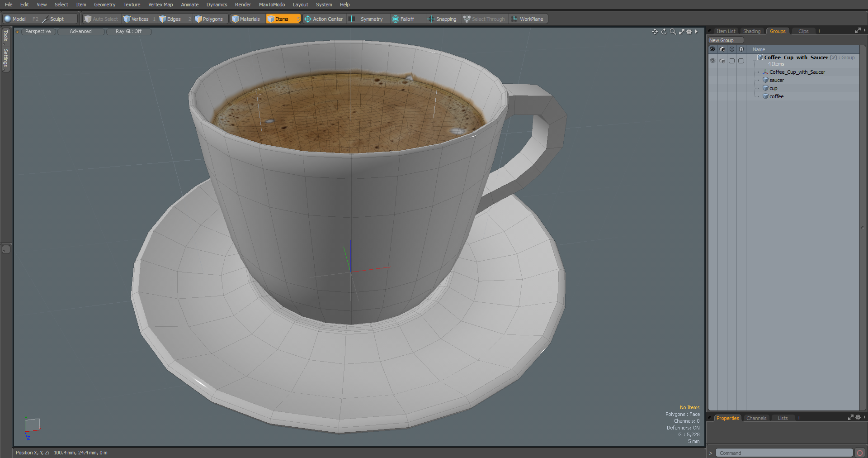This screenshot has width=868, height=458.
Task: Collapse the Coffee_Cup_with_Saucer group tree
Action: click(x=754, y=61)
